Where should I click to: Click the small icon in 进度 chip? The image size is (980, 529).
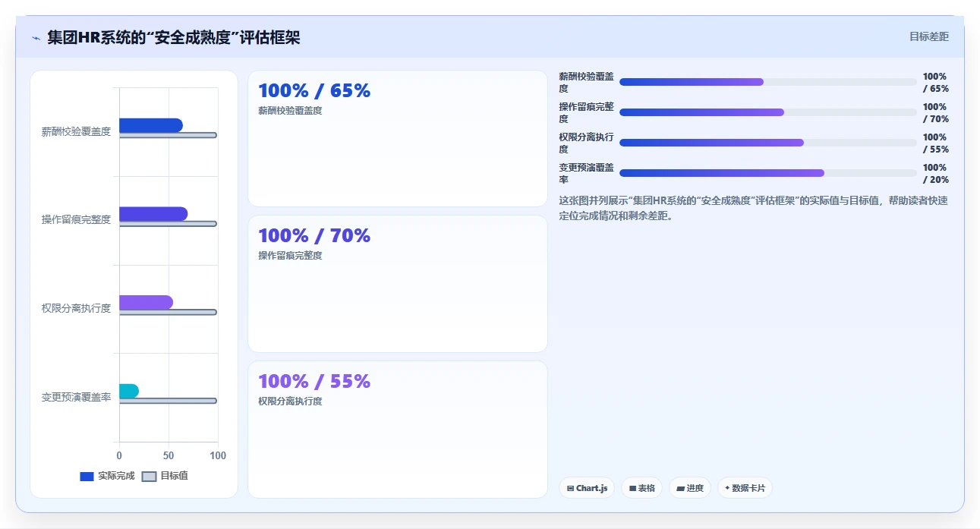[680, 488]
